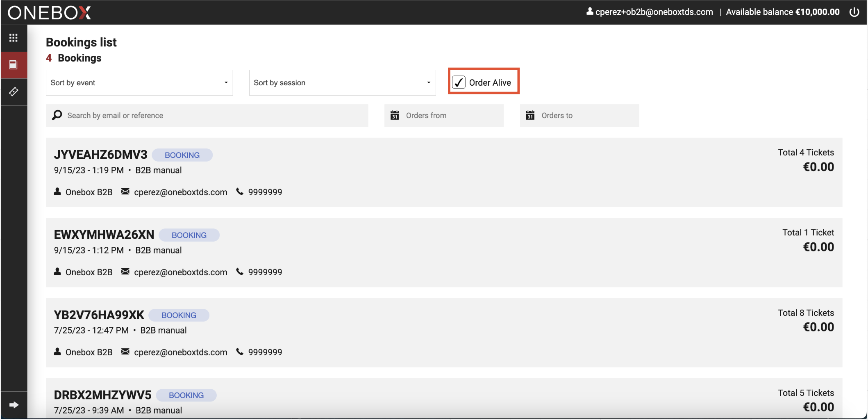Image resolution: width=868 pixels, height=420 pixels.
Task: Click the Orders from calendar icon
Action: tap(395, 115)
